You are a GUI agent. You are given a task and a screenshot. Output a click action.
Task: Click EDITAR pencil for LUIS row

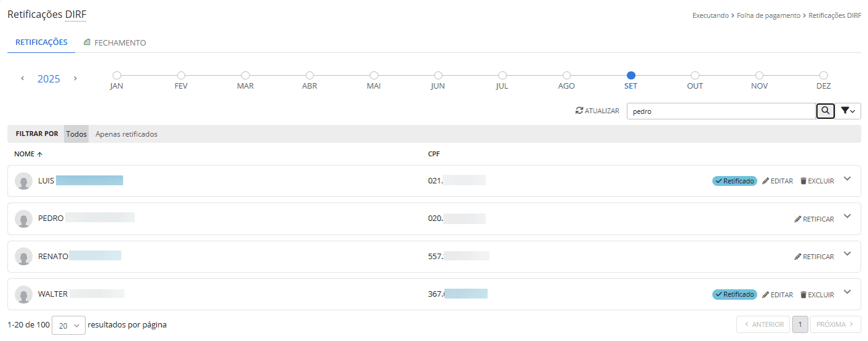(x=766, y=182)
